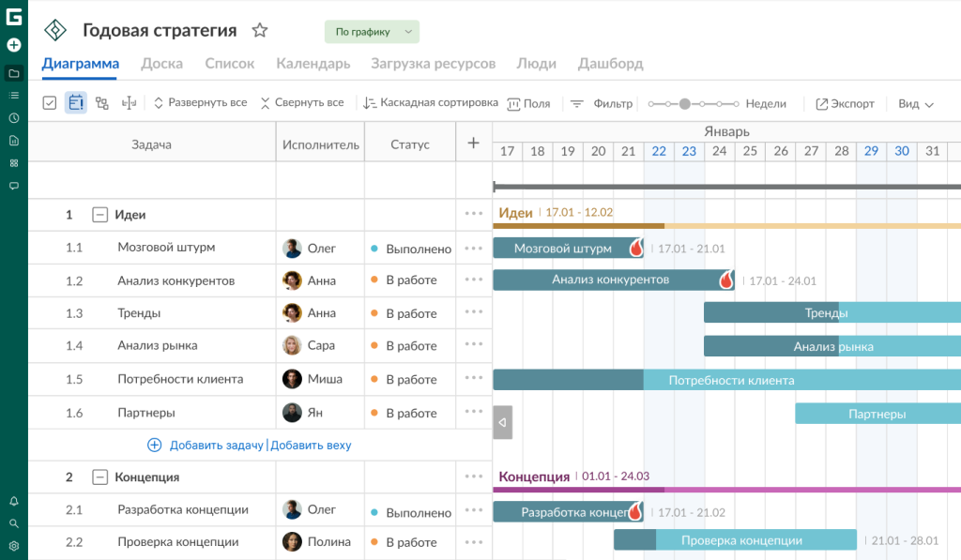Click the search icon in the sidebar
Screen dimensions: 961x560
click(x=14, y=523)
